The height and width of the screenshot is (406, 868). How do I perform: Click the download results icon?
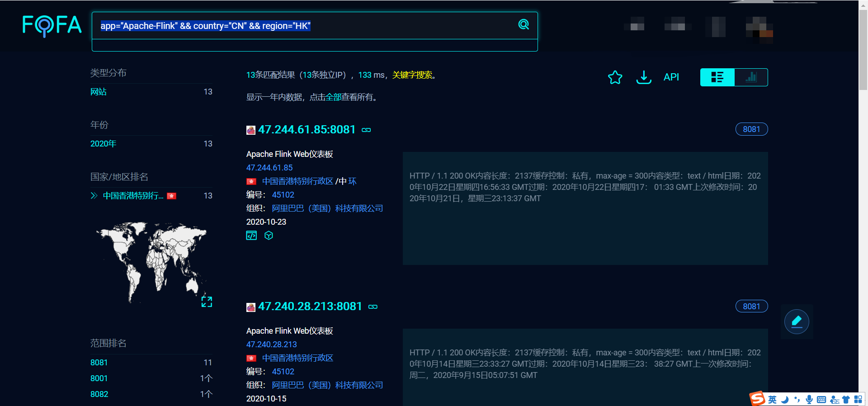tap(644, 77)
